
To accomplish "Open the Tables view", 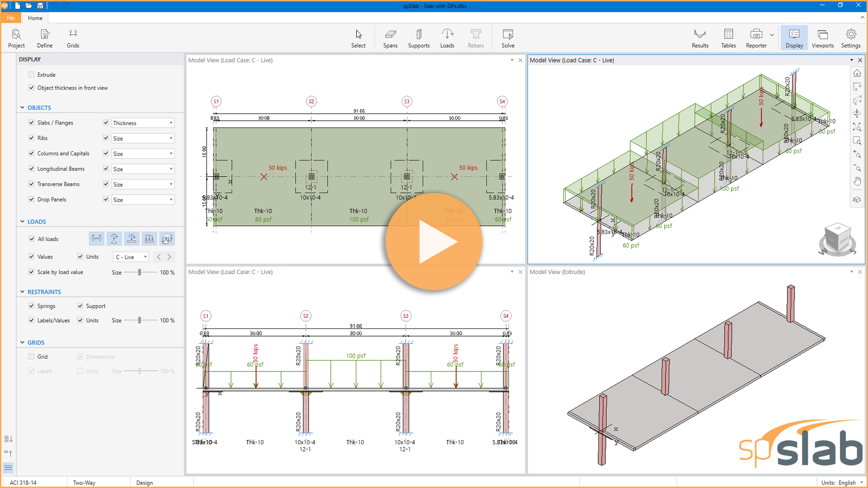I will (x=728, y=38).
